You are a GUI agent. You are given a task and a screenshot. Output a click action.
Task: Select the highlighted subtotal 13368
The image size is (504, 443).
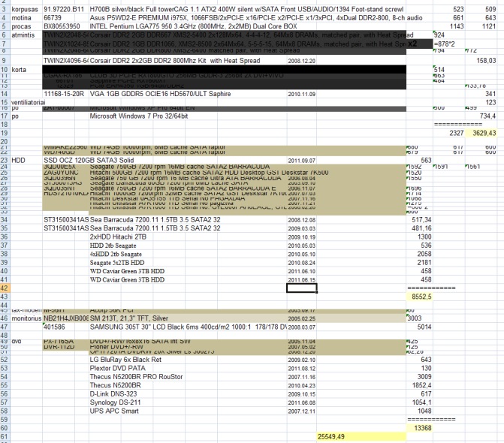(x=419, y=428)
